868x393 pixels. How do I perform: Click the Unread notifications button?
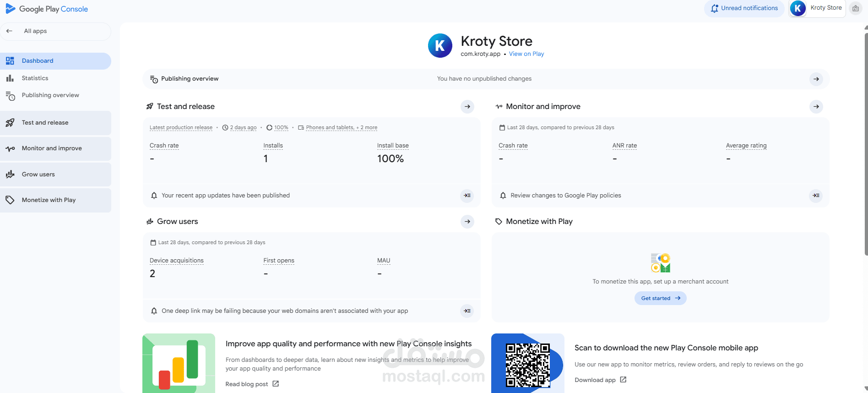click(x=744, y=8)
